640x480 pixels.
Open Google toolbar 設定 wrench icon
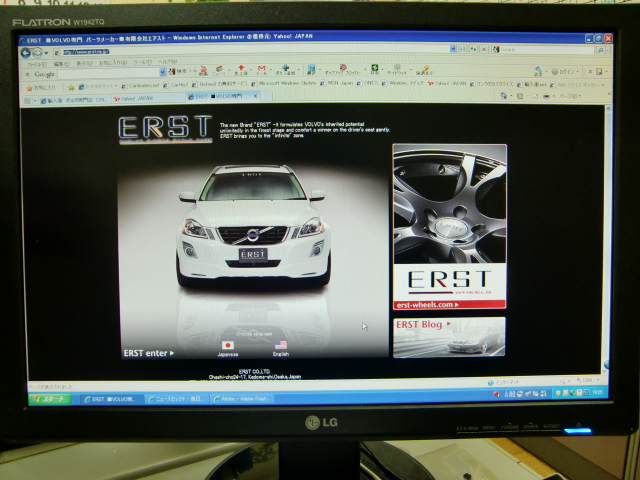(538, 71)
